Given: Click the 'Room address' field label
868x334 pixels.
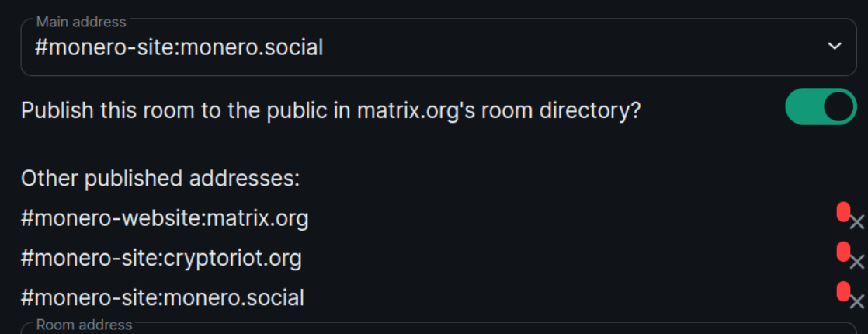Looking at the screenshot, I should [84, 325].
